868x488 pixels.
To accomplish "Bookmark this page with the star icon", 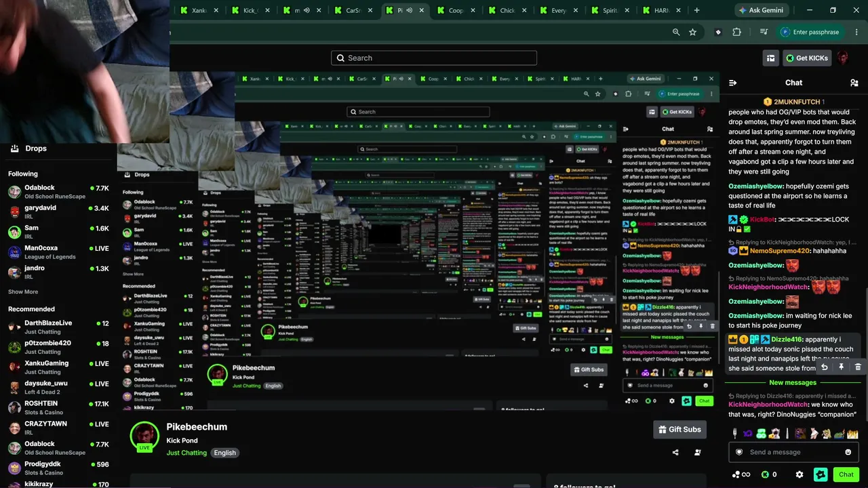I will pyautogui.click(x=692, y=32).
